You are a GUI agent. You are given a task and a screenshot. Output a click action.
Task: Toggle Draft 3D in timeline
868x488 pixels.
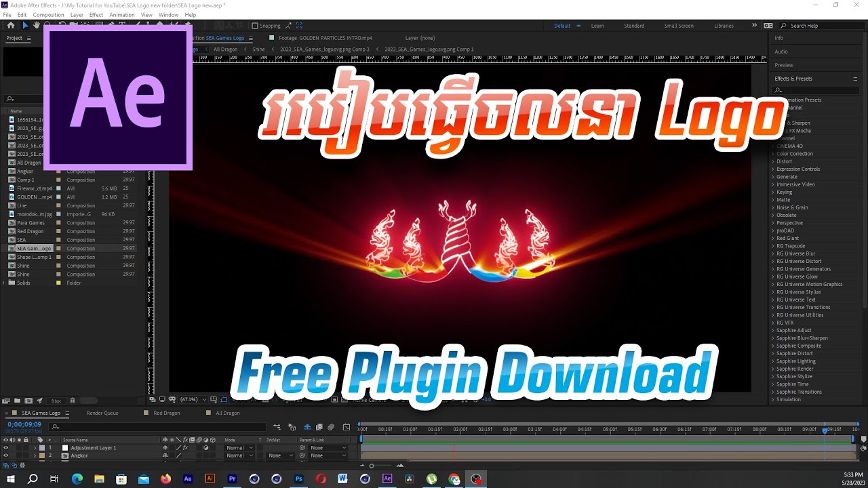coord(292,427)
